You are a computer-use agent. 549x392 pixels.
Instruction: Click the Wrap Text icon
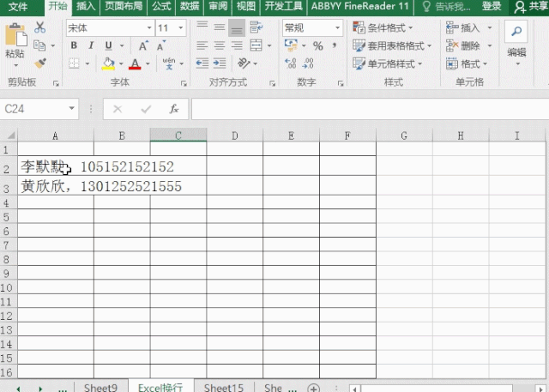click(256, 27)
